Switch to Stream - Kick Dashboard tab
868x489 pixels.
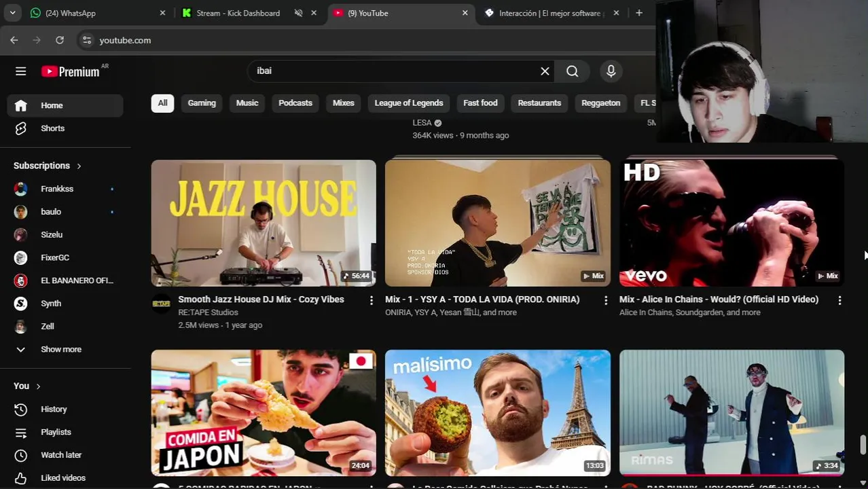point(238,13)
